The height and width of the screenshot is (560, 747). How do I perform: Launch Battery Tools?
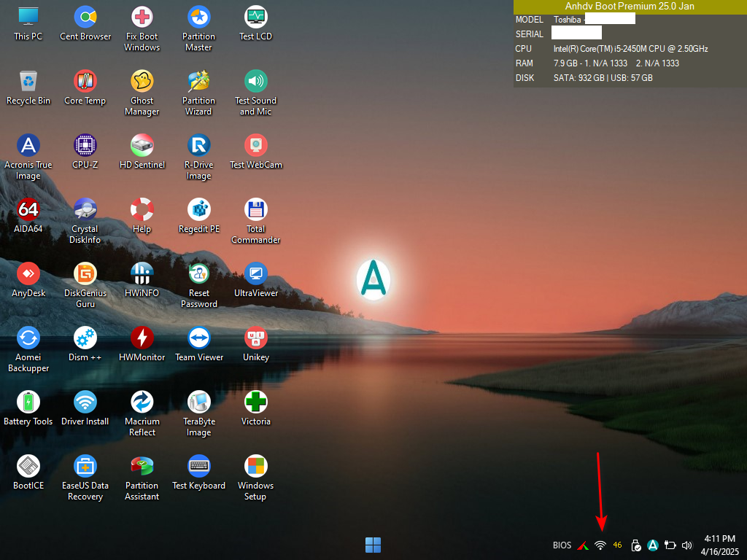click(28, 409)
